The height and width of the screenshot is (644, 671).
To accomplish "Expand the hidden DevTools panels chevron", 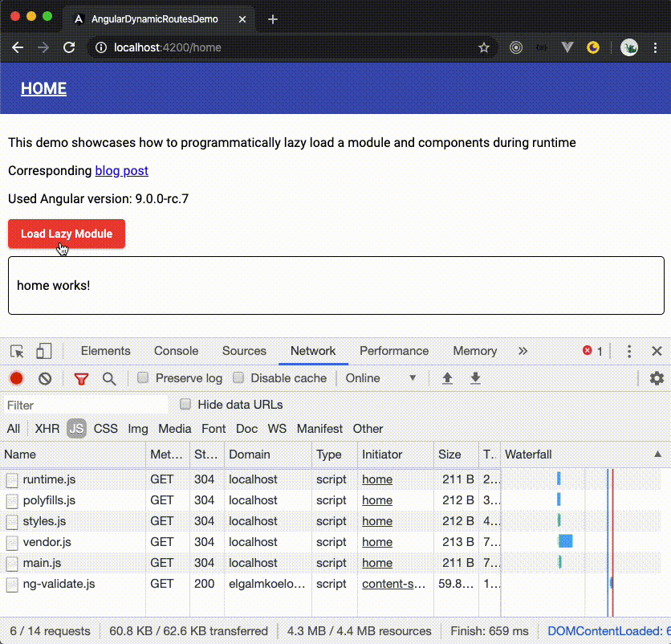I will pos(523,351).
